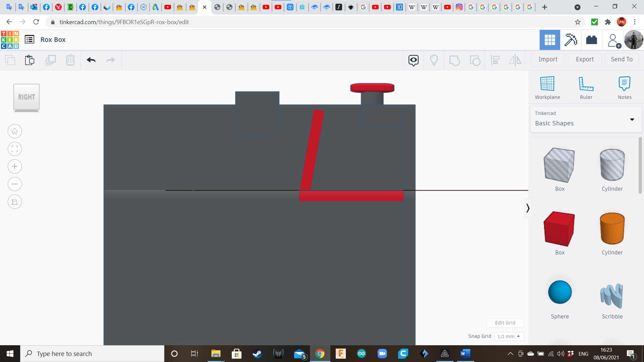Undo the last action
644x362 pixels.
91,60
